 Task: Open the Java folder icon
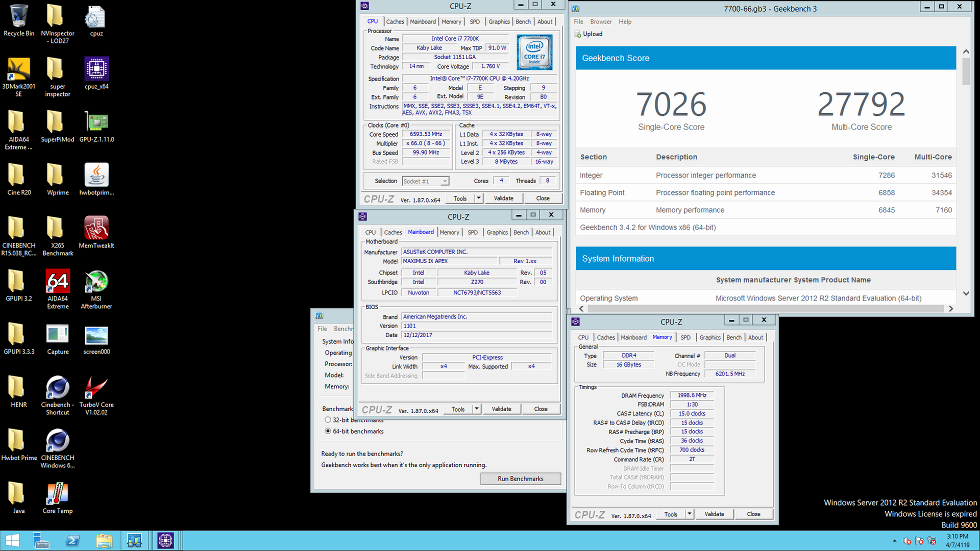point(19,497)
